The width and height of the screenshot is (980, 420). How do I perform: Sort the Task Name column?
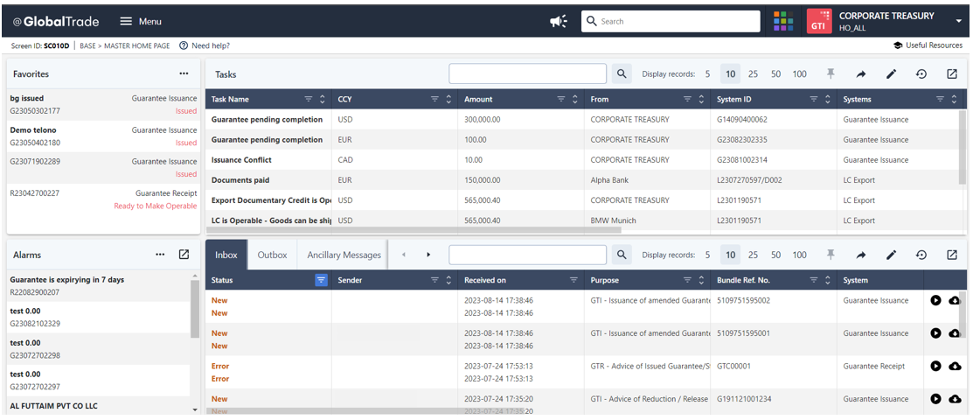(x=323, y=99)
